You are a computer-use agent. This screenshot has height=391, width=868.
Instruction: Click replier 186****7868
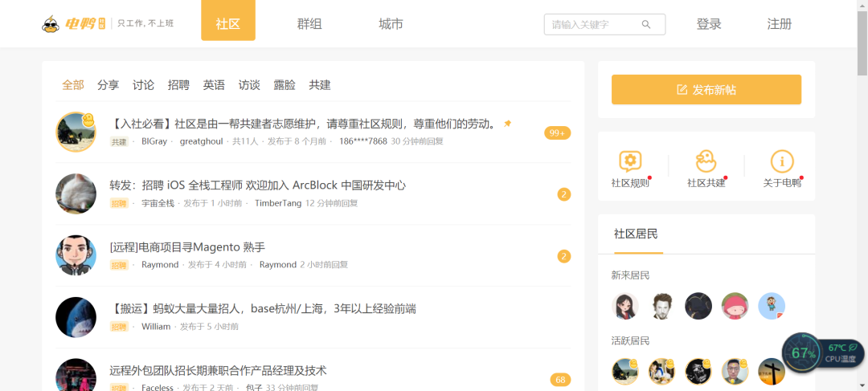tap(363, 141)
